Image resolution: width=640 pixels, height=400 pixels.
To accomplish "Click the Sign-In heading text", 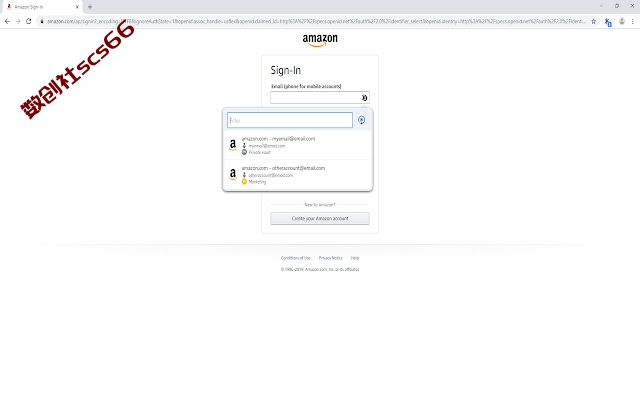I will tap(286, 71).
